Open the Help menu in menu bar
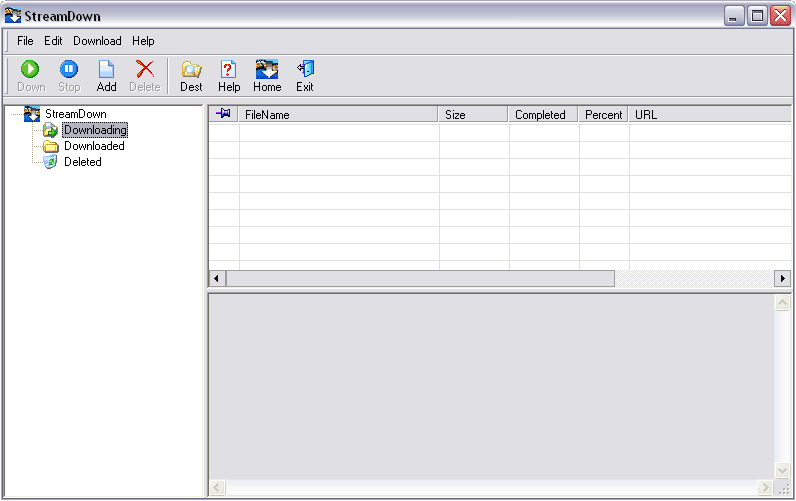The width and height of the screenshot is (796, 501). 143,41
